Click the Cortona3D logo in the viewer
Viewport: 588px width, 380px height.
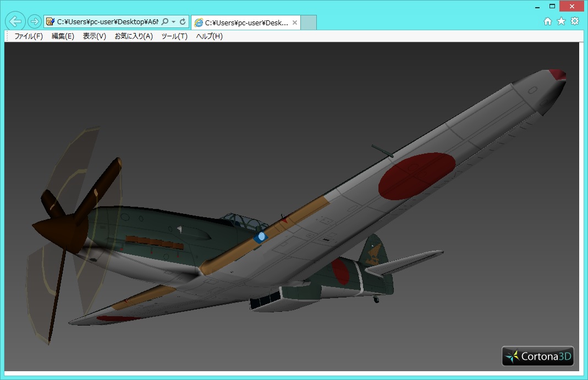click(538, 356)
